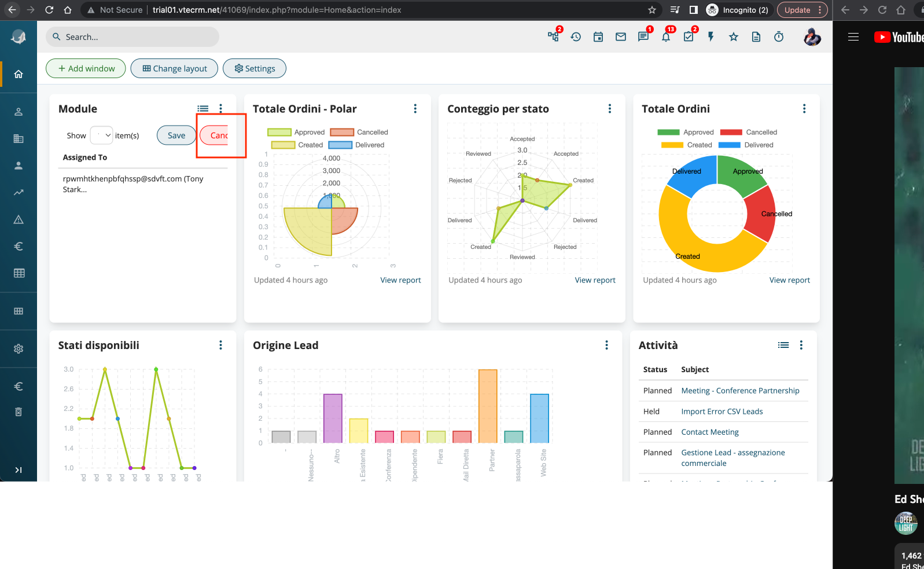Open the checklist tasks icon with badge 2
The height and width of the screenshot is (569, 924).
[x=689, y=37]
